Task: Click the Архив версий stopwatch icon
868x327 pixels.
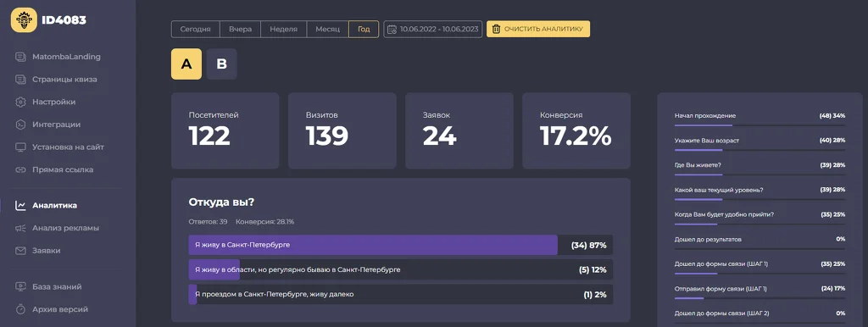Action: tap(20, 309)
